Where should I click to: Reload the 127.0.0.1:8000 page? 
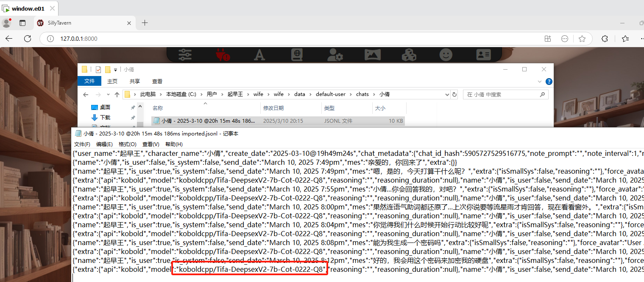28,39
